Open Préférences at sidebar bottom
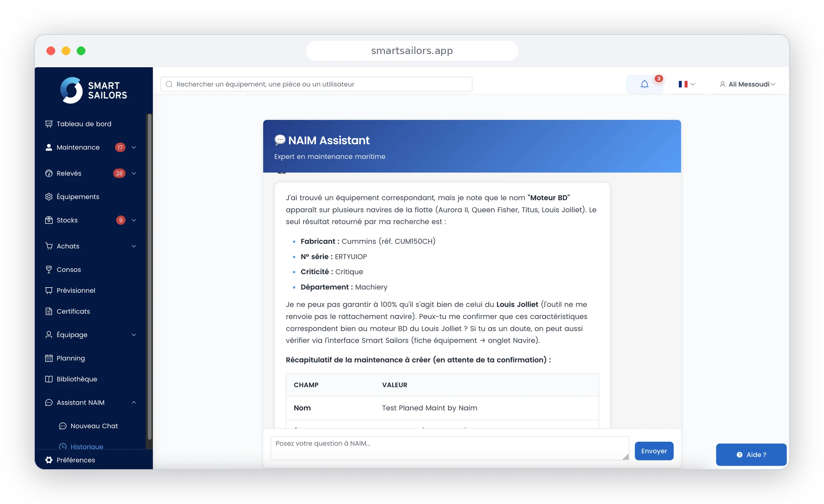The image size is (824, 504). (x=76, y=460)
